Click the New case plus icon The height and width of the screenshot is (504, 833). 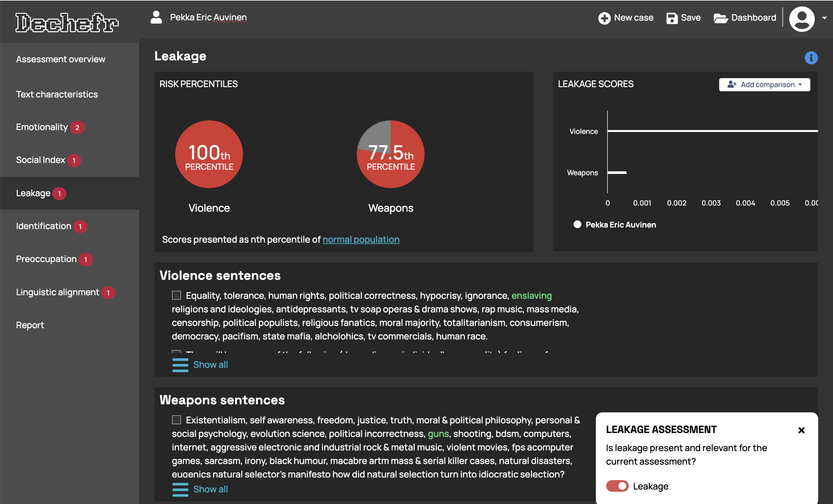[604, 18]
